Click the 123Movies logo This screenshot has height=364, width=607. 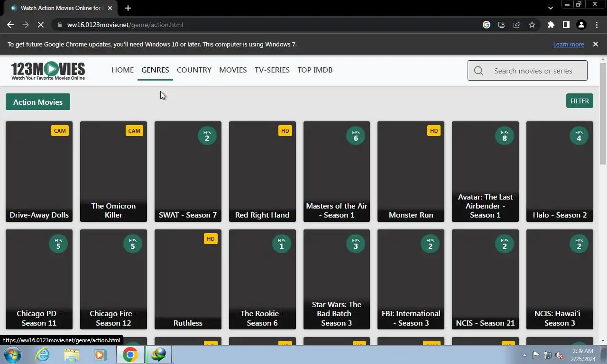tap(48, 71)
